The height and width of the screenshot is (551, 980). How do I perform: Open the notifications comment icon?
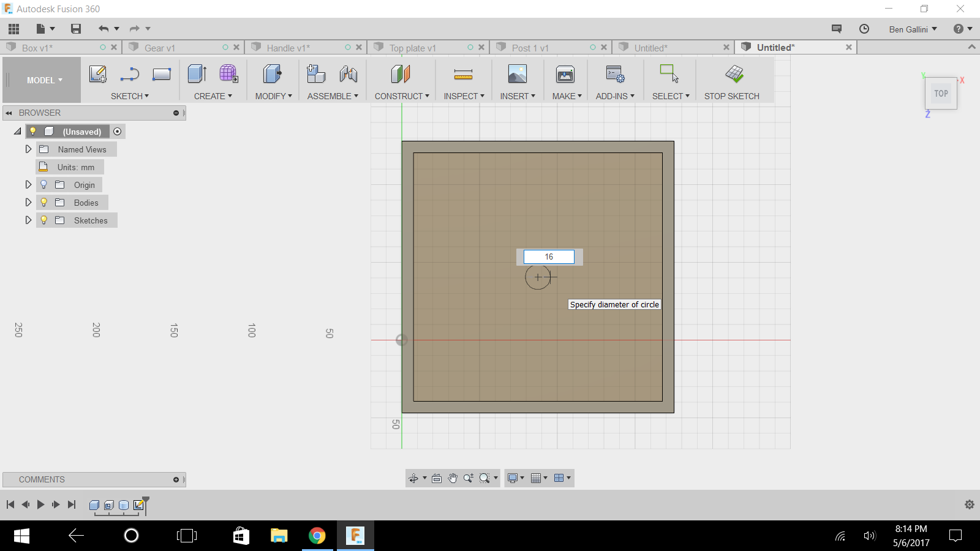pyautogui.click(x=837, y=29)
